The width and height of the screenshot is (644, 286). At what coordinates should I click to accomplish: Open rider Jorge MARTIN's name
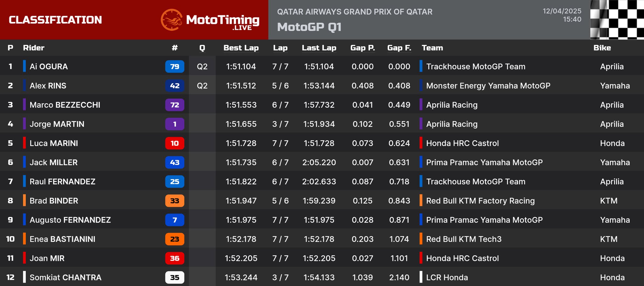(x=57, y=124)
